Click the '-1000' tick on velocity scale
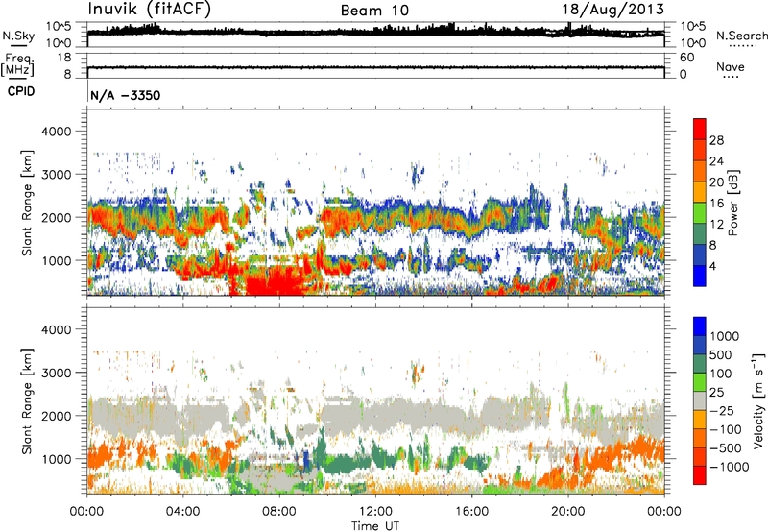The image size is (768, 532). (729, 467)
